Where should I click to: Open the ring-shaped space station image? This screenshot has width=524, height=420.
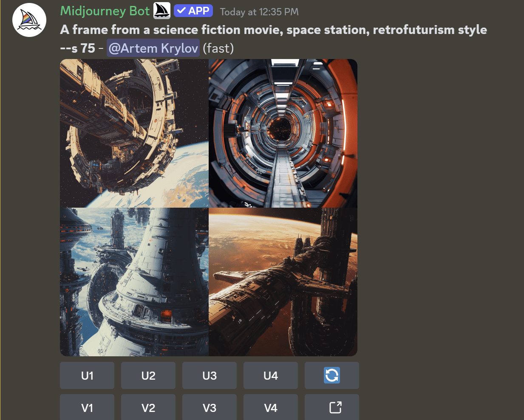click(x=134, y=133)
